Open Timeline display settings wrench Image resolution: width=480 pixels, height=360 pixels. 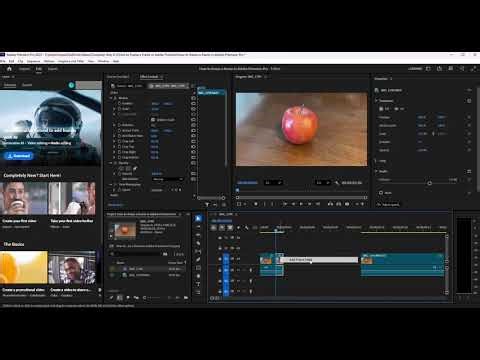247,228
